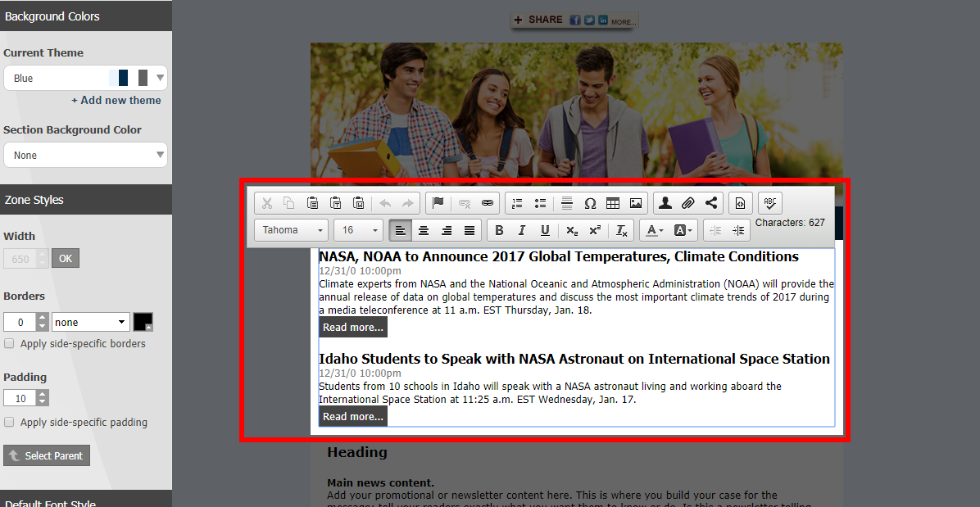The image size is (980, 507).
Task: Click the Borders width number field
Action: 20,322
